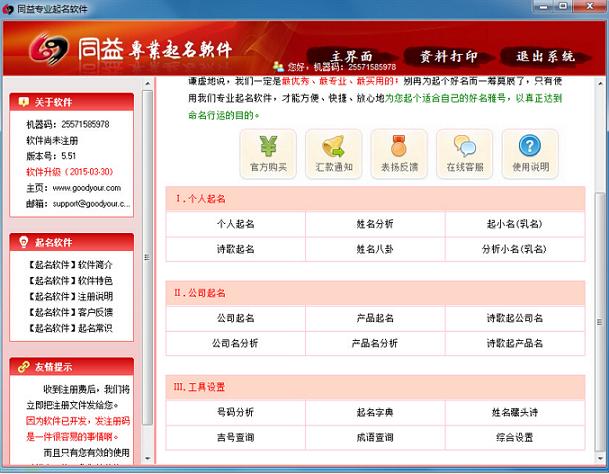The width and height of the screenshot is (609, 474).
Task: Open 公司起名 function
Action: coord(235,318)
